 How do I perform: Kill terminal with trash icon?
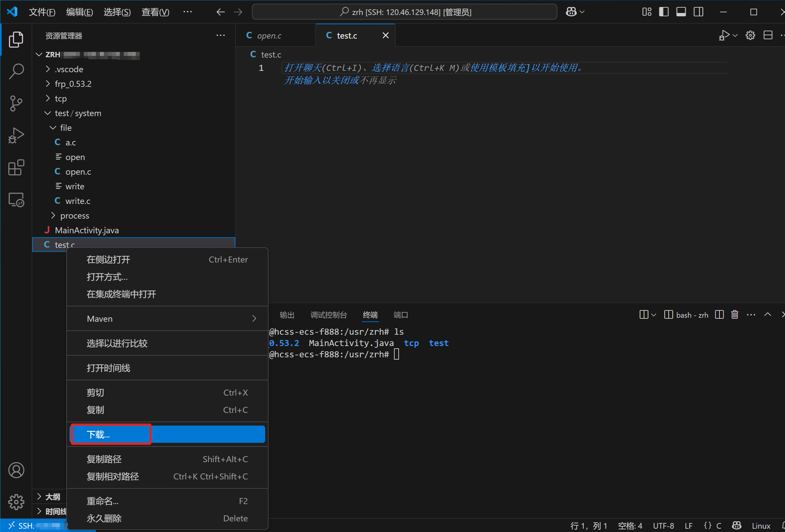734,315
